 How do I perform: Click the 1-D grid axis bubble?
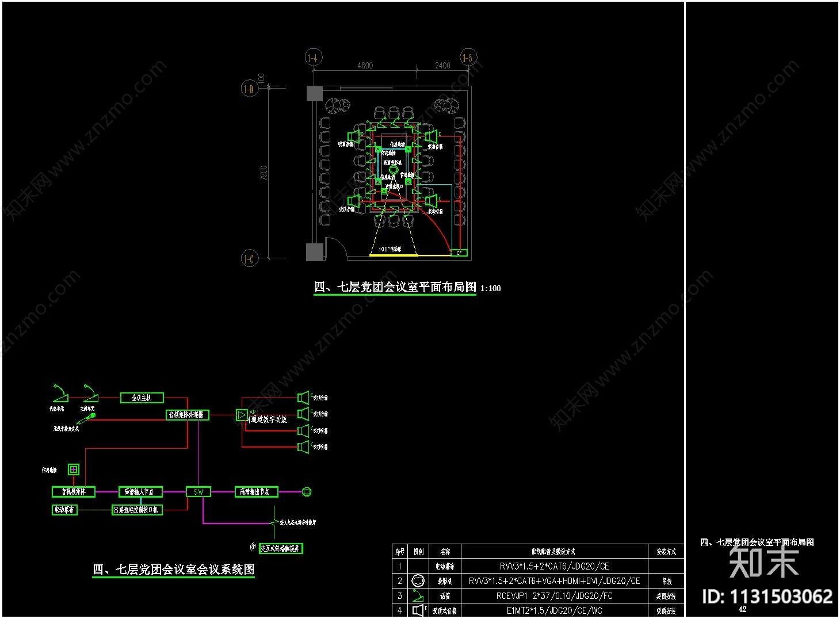pyautogui.click(x=249, y=89)
